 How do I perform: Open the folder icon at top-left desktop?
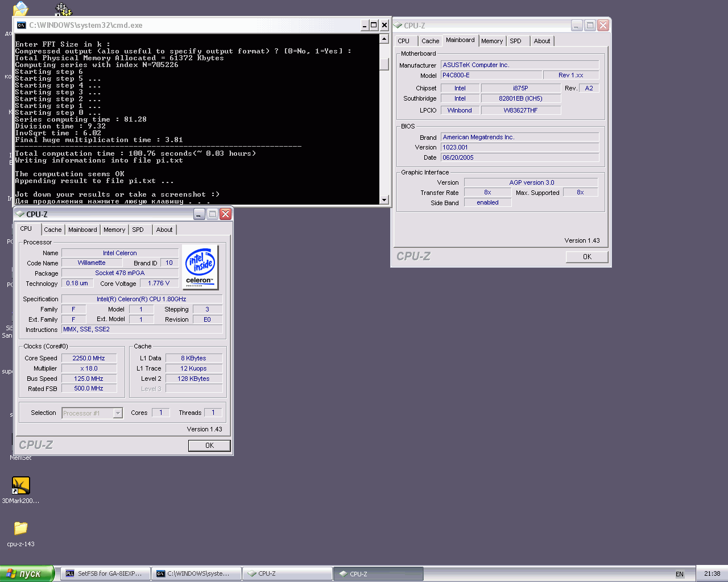tap(20, 8)
